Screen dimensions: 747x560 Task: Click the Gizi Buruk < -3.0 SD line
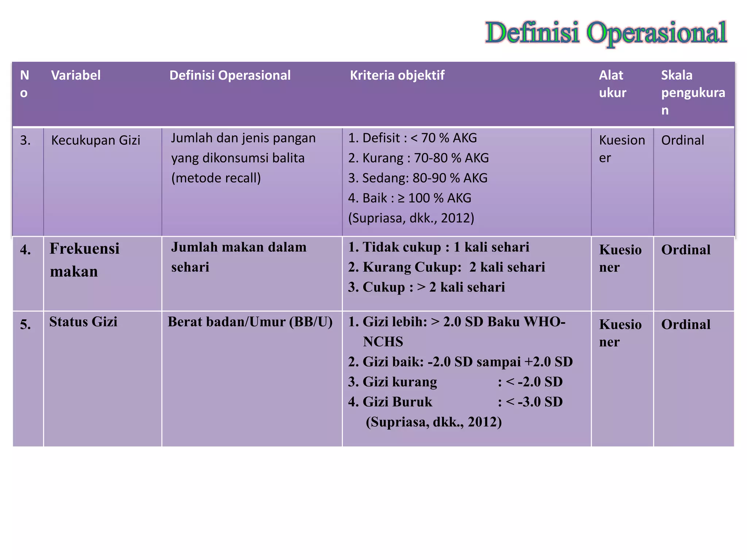[x=455, y=402]
